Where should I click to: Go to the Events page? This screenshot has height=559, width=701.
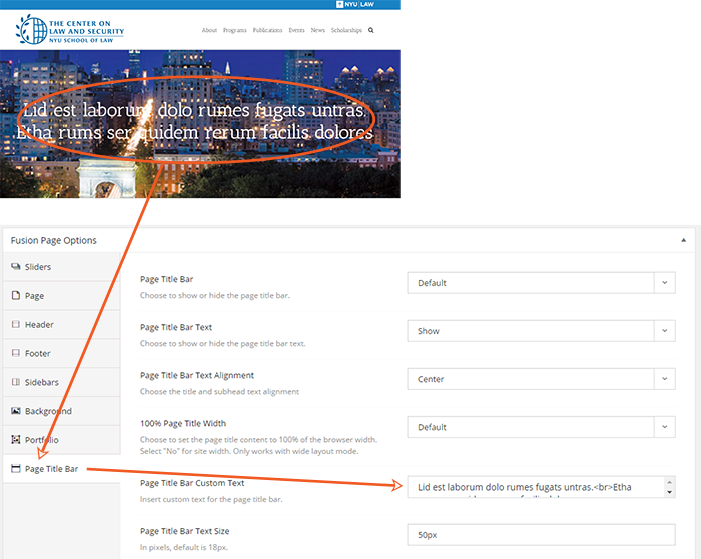coord(296,30)
